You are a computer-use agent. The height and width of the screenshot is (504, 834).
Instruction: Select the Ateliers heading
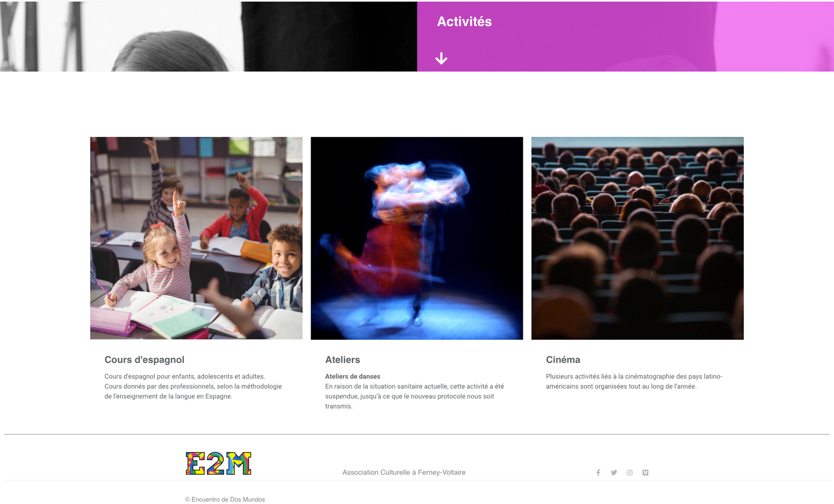point(342,360)
